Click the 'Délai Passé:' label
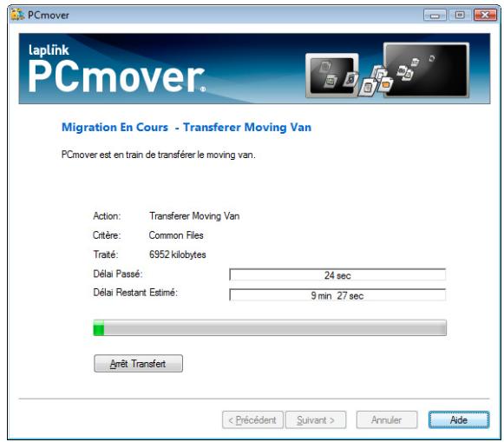 118,274
